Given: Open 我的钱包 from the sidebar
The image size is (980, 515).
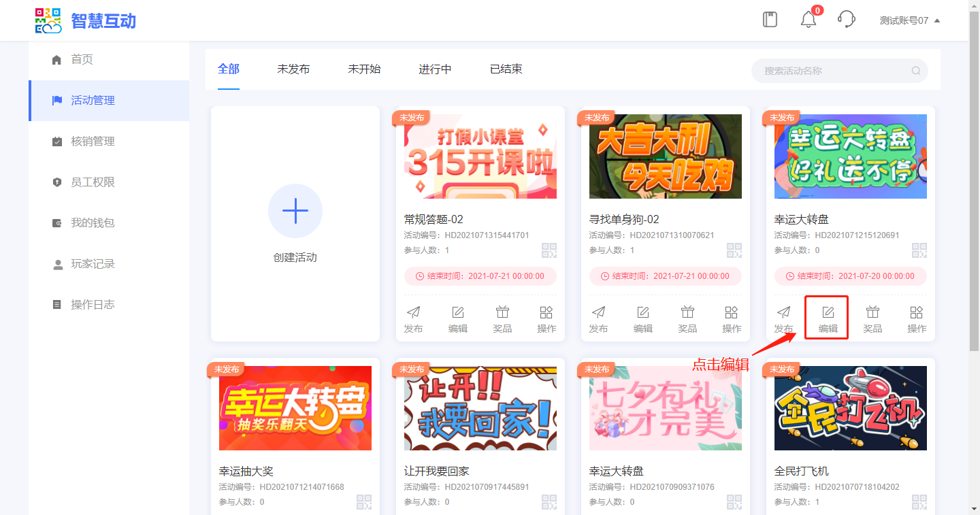Looking at the screenshot, I should (93, 223).
